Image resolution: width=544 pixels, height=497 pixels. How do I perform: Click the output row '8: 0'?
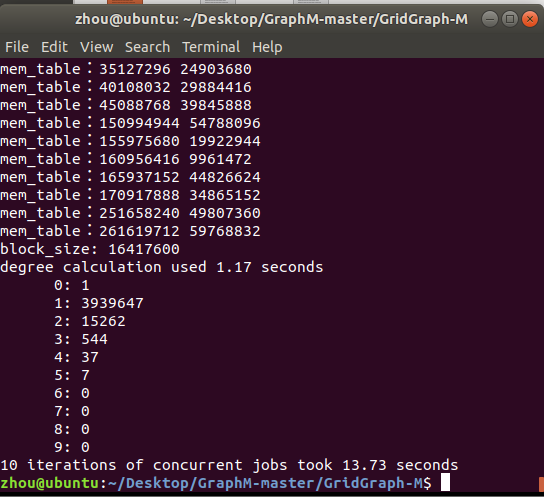point(72,430)
